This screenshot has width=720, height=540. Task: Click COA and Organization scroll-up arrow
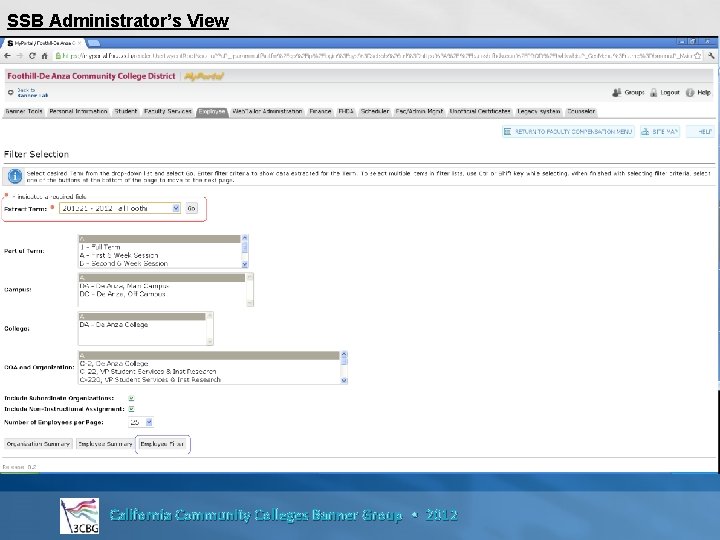pos(344,354)
